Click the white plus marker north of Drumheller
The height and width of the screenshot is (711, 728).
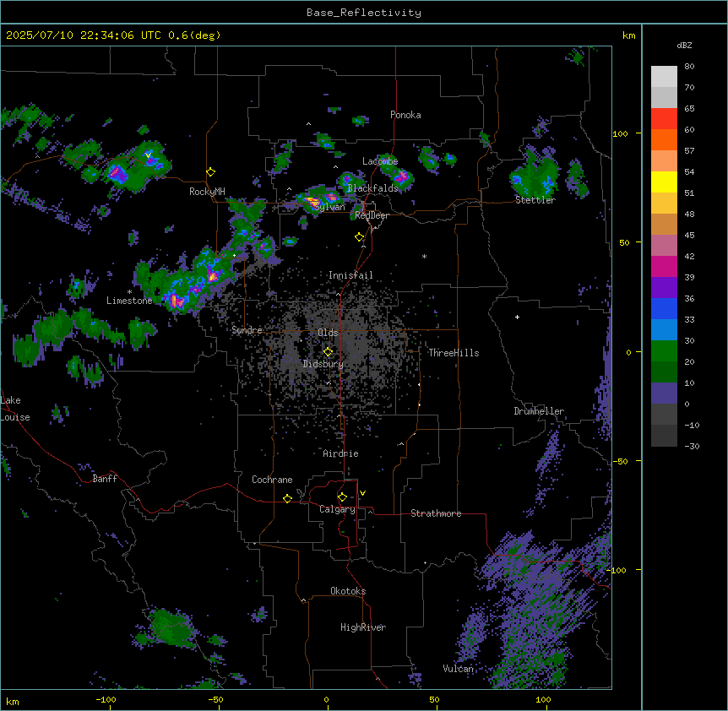(x=517, y=317)
